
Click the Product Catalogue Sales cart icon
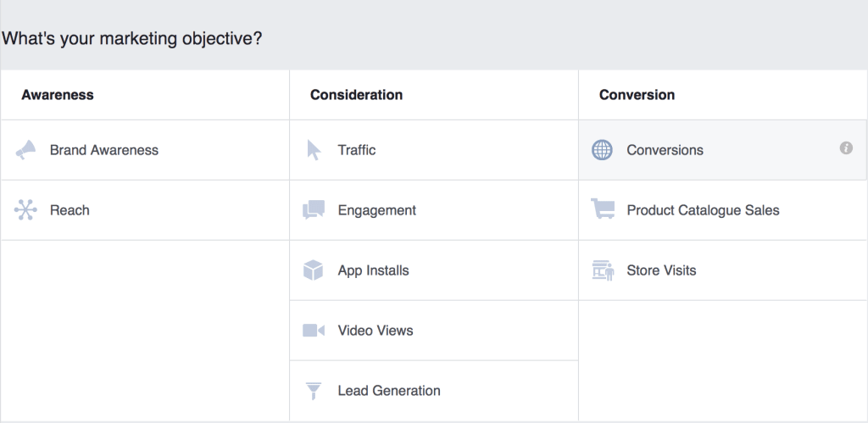[x=603, y=209]
